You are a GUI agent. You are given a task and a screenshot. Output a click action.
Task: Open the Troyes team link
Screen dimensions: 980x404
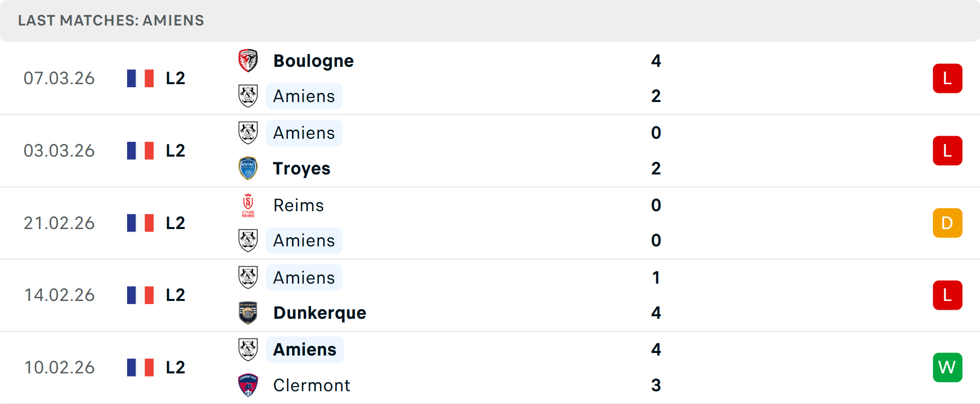(302, 168)
